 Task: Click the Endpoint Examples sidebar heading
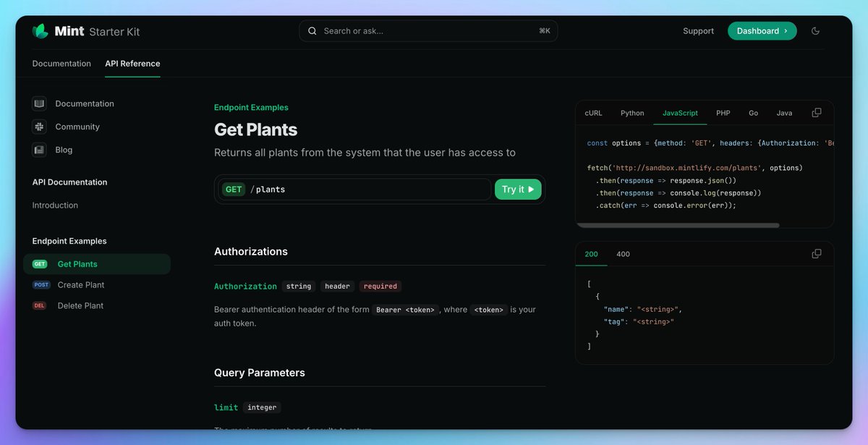point(69,241)
